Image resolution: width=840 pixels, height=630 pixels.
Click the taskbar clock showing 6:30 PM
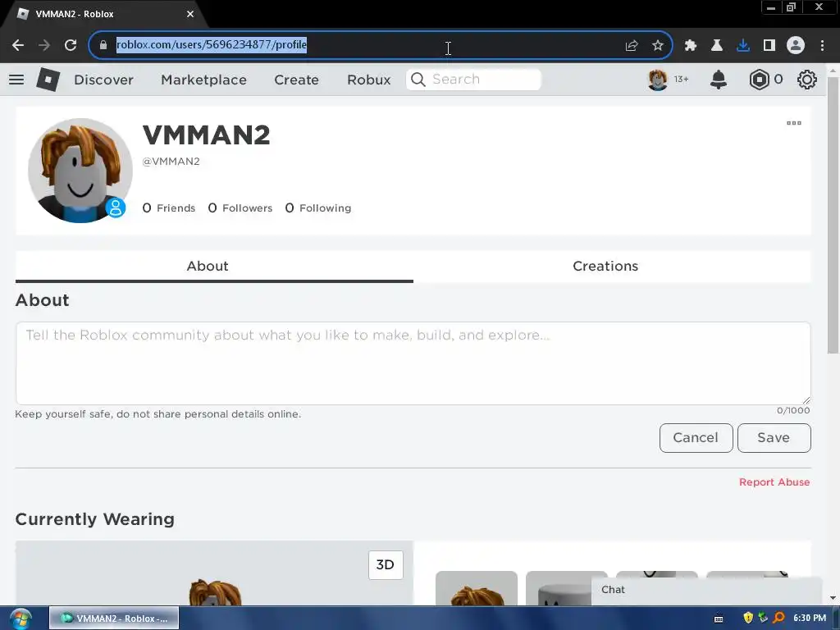tap(810, 618)
